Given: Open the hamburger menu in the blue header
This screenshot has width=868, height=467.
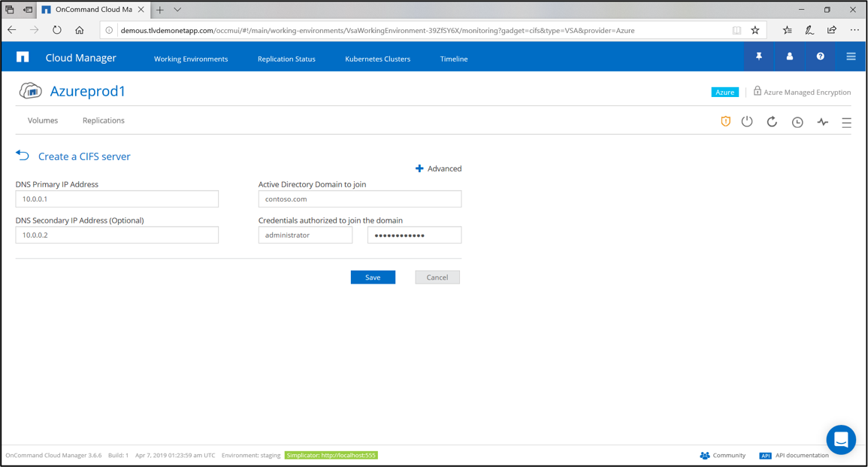Looking at the screenshot, I should pyautogui.click(x=851, y=56).
